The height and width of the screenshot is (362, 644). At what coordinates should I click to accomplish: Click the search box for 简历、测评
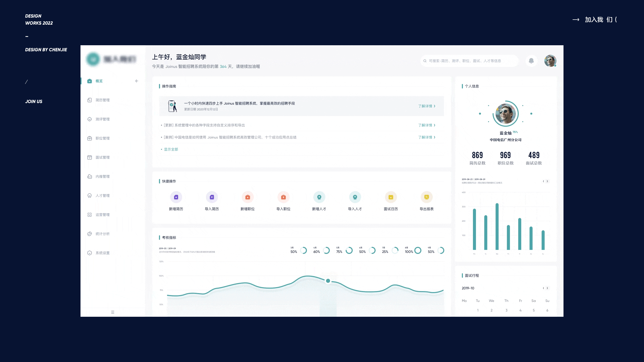coord(470,61)
